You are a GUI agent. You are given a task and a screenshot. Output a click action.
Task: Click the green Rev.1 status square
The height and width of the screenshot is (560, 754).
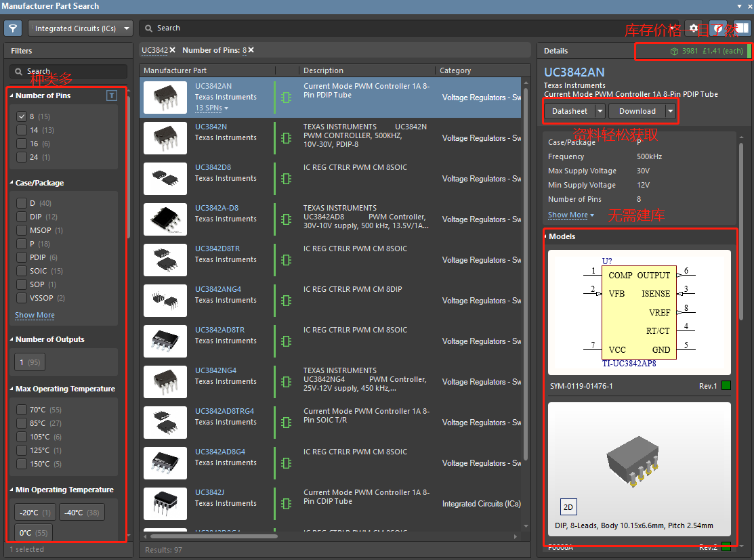click(x=726, y=385)
